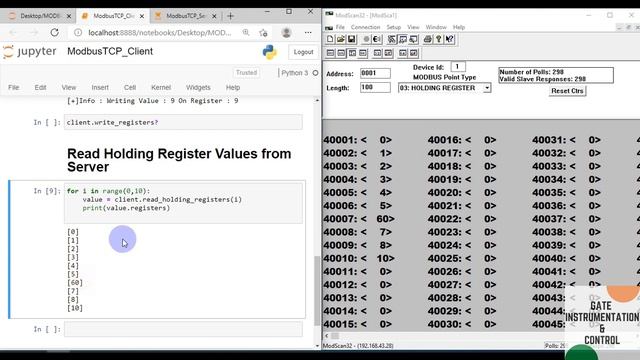Open the ModScan32 File menu
Image resolution: width=640 pixels, height=360 pixels.
[340, 27]
